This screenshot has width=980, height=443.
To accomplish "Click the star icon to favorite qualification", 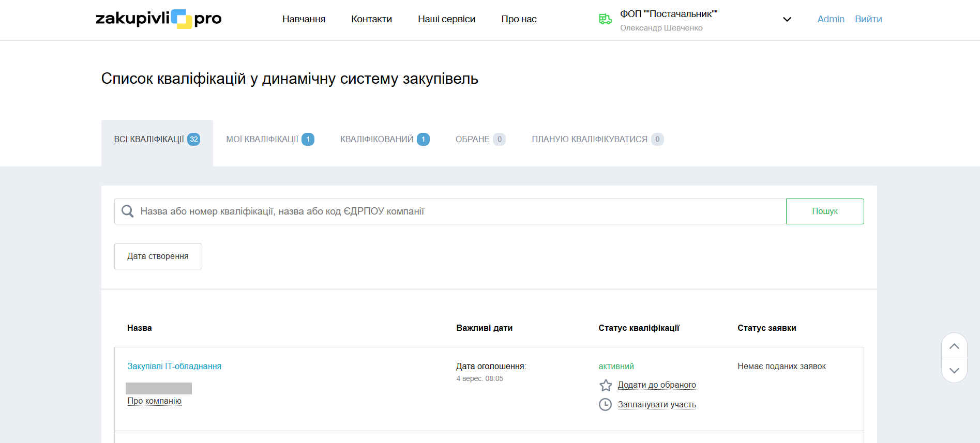I will [605, 385].
